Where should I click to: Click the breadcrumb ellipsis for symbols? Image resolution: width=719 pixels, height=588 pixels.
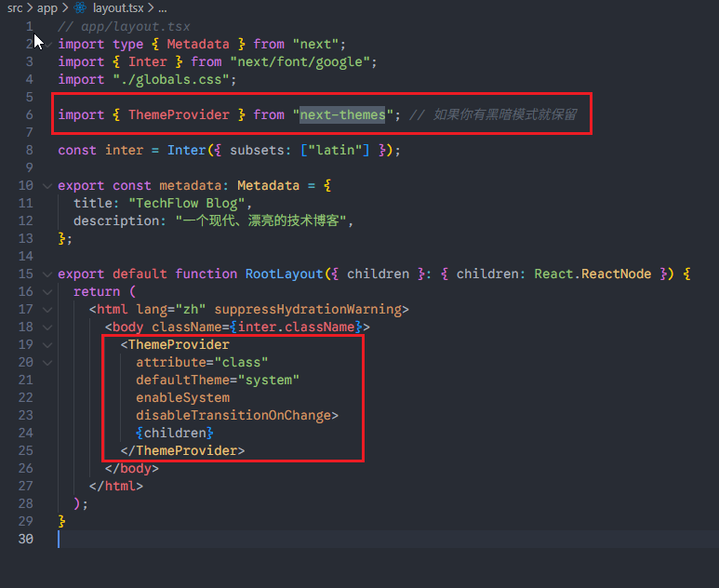[162, 7]
